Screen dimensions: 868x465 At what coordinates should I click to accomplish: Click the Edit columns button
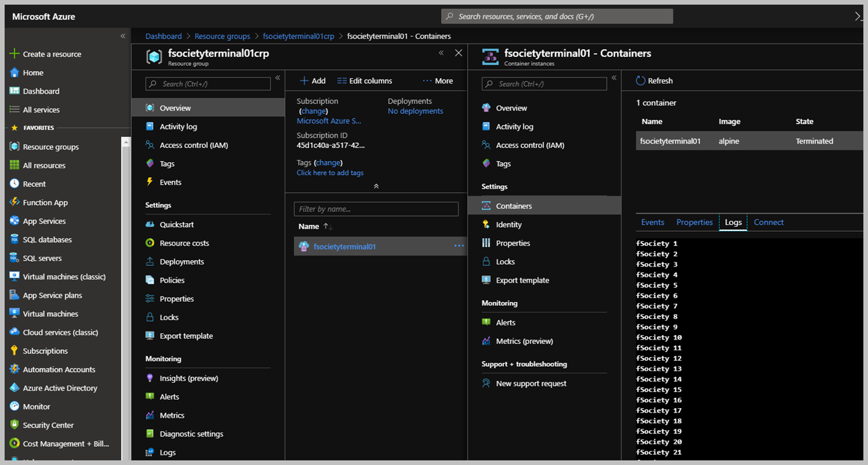coord(365,81)
